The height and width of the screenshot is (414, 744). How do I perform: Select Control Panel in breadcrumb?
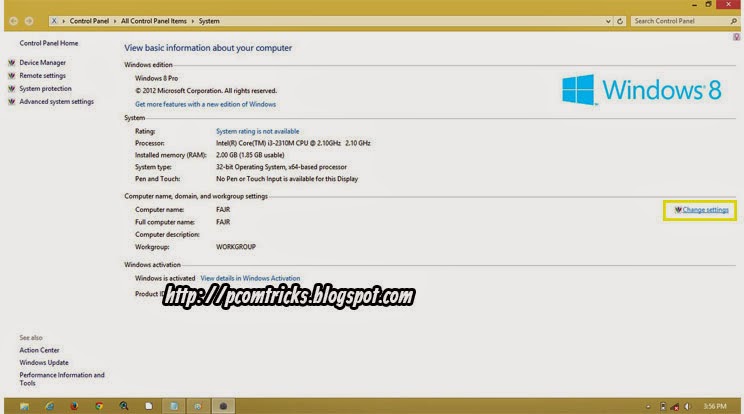tap(89, 21)
